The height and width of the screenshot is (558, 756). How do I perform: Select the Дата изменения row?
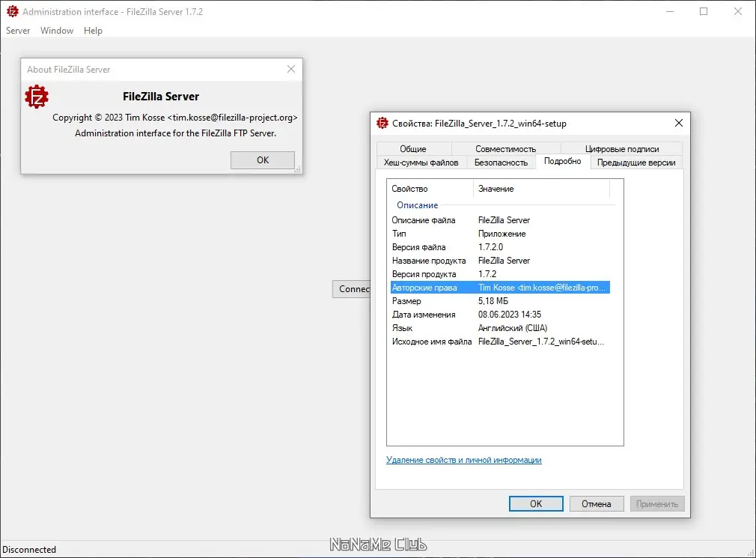tap(501, 315)
